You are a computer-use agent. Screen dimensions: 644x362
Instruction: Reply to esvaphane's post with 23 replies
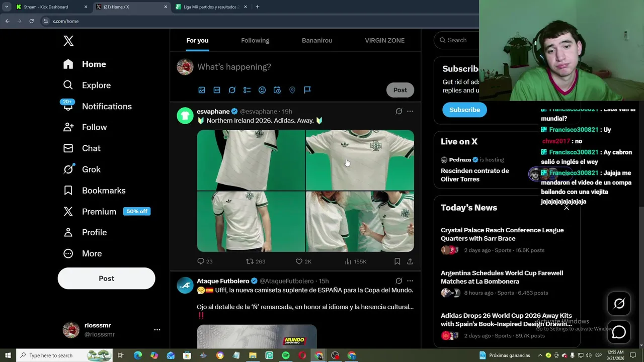[x=205, y=261]
